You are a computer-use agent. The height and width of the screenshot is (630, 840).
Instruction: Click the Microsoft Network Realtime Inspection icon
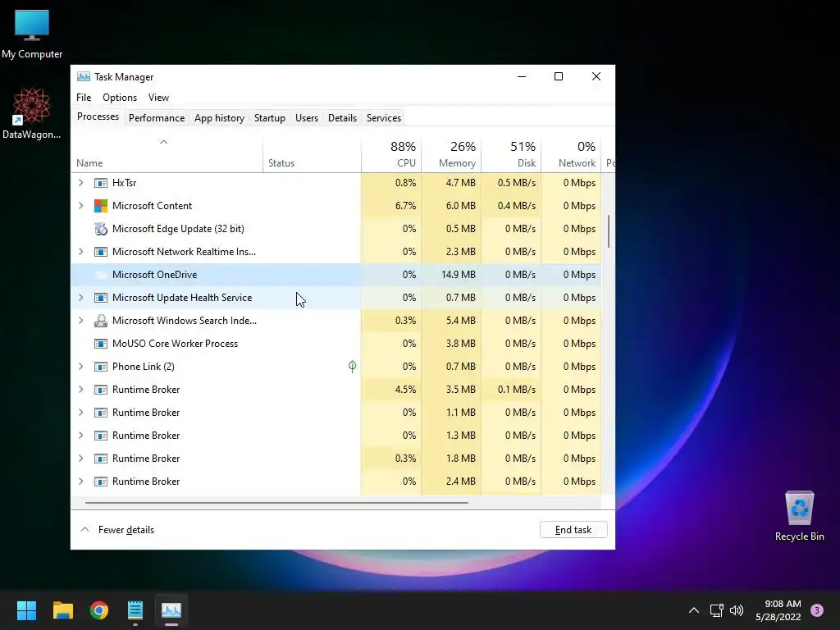pyautogui.click(x=101, y=252)
